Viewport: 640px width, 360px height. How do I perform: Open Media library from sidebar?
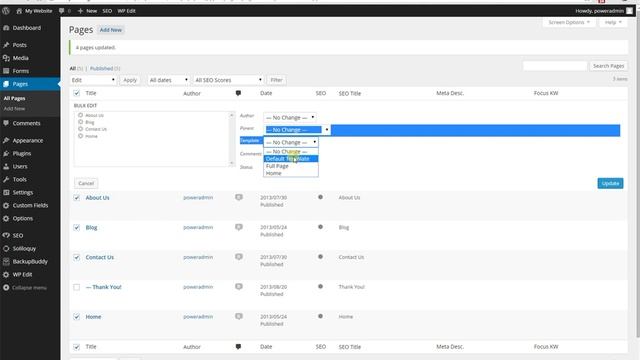(20, 58)
